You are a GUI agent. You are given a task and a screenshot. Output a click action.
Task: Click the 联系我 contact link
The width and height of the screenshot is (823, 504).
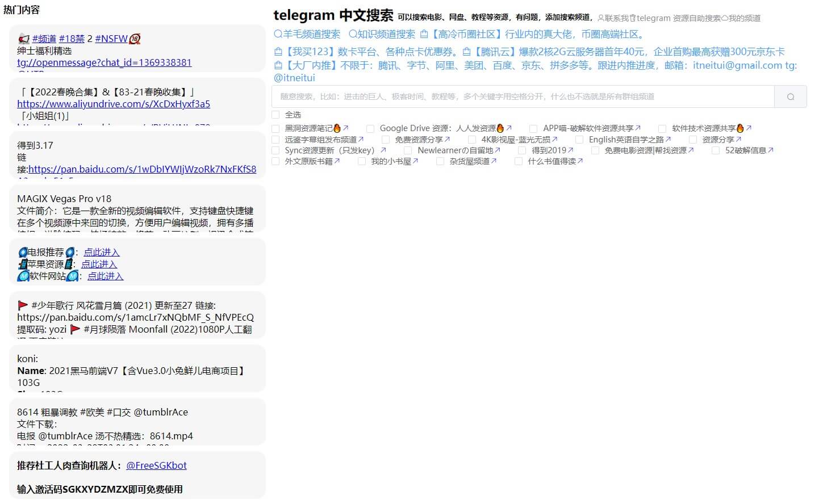613,18
